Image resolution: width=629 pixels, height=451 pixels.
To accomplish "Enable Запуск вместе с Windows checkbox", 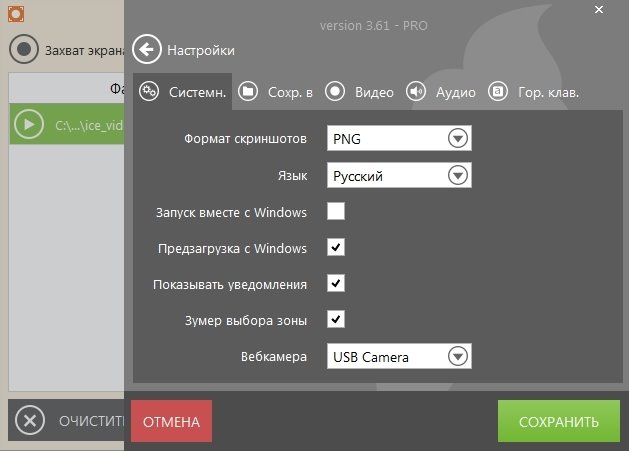I will tap(336, 211).
